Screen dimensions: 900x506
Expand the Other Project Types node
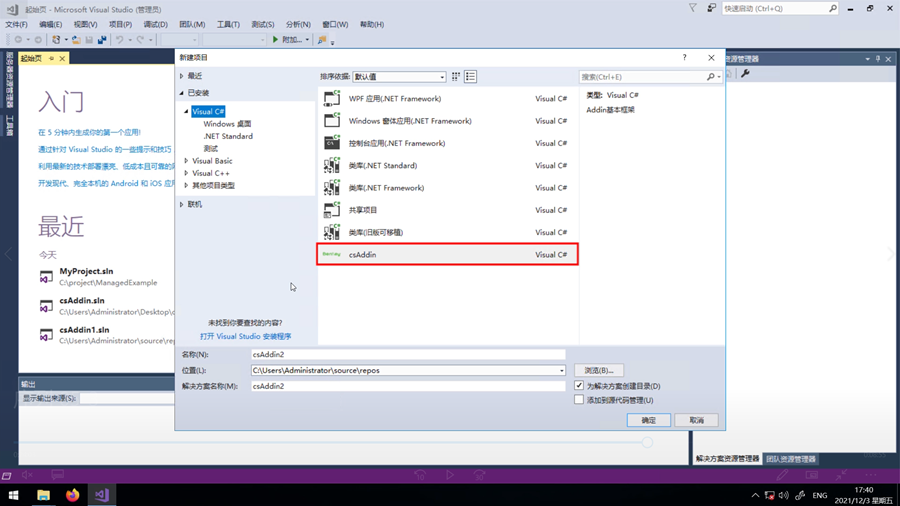(186, 185)
